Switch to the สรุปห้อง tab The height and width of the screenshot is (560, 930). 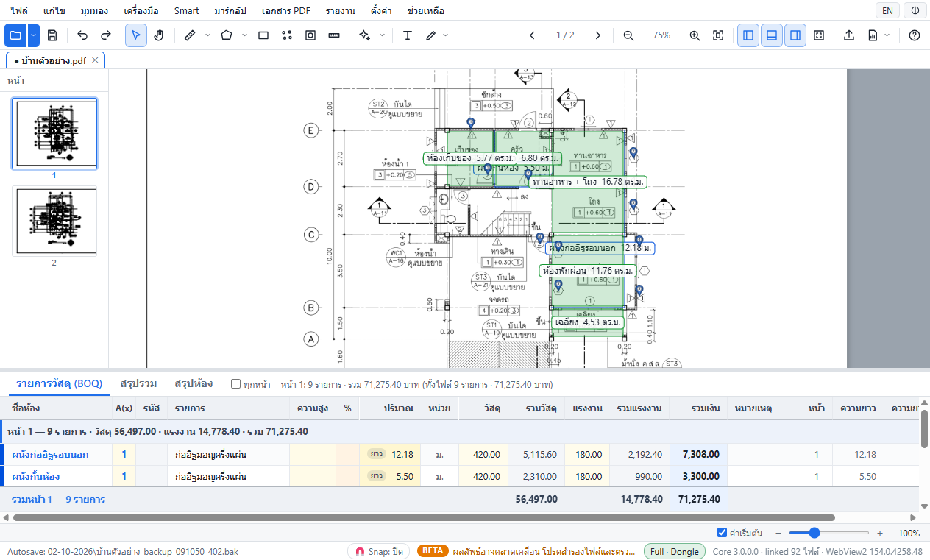coord(194,383)
